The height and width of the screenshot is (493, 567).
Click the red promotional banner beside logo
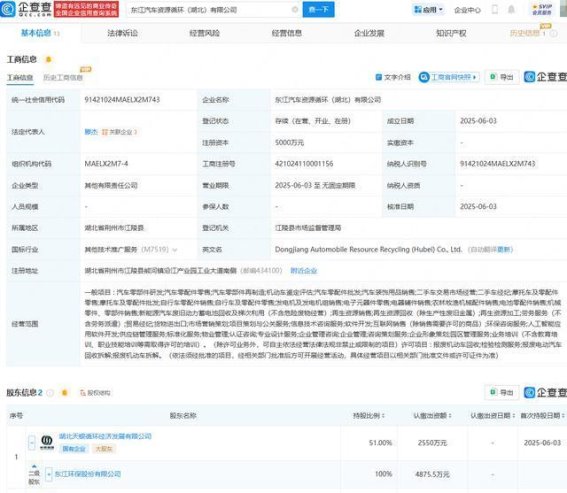click(x=86, y=9)
